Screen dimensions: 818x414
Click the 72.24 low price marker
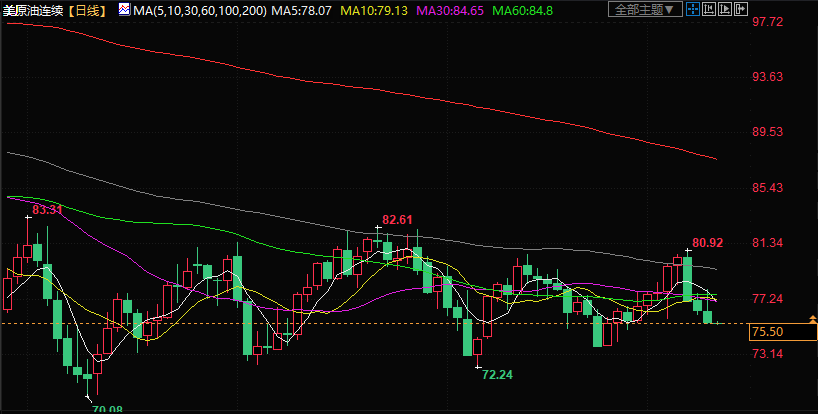point(497,374)
